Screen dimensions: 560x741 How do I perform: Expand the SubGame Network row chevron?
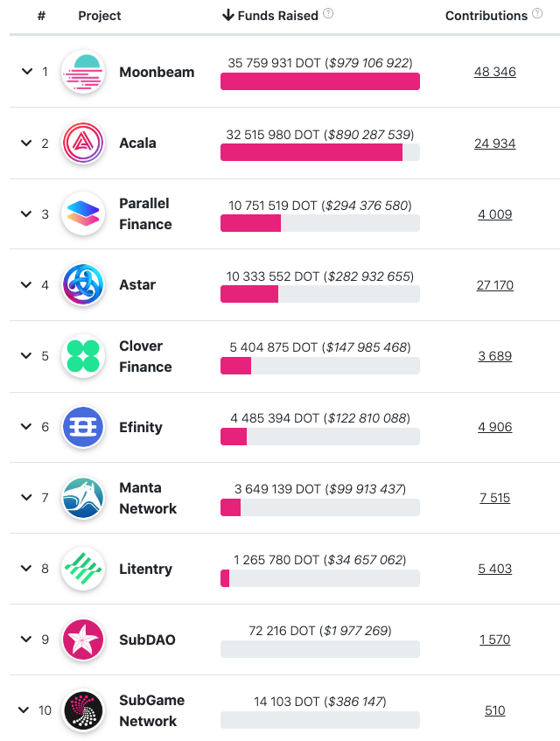(x=26, y=710)
